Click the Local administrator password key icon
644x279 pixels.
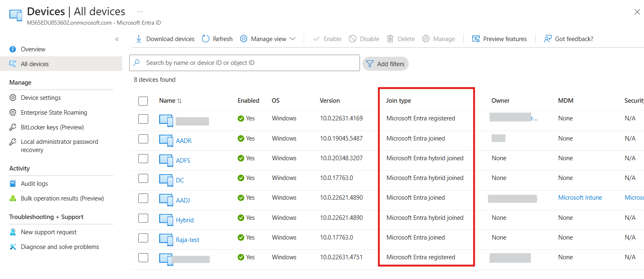pos(13,142)
